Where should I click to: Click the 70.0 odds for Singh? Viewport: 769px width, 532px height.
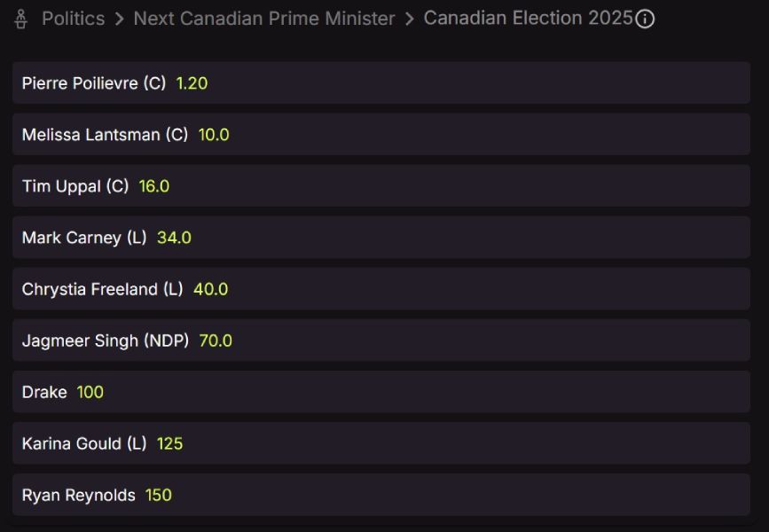click(x=216, y=340)
